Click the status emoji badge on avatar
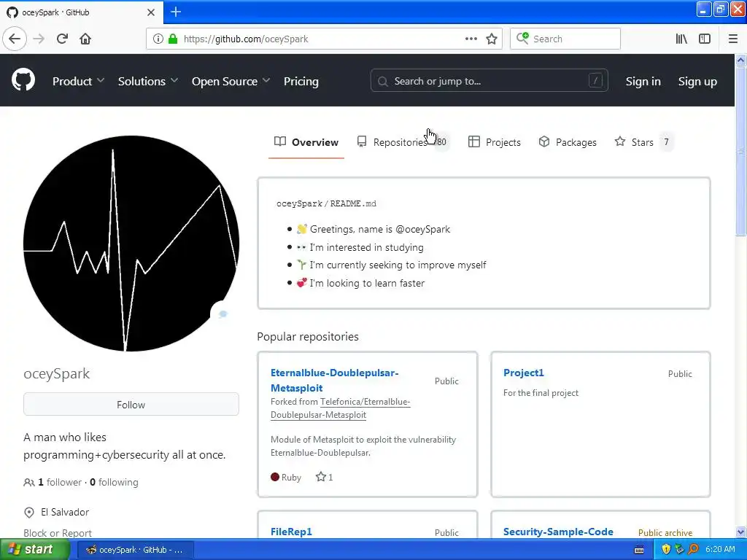The height and width of the screenshot is (560, 747). 222,314
